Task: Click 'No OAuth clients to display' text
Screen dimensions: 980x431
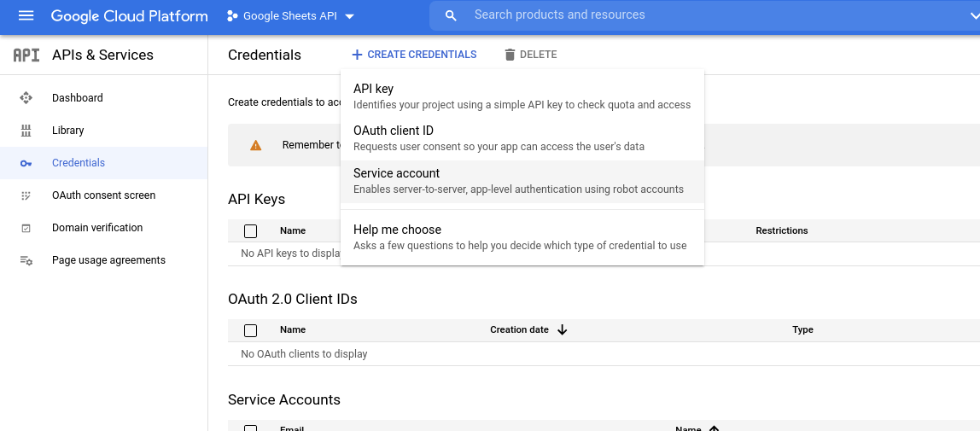Action: 305,354
